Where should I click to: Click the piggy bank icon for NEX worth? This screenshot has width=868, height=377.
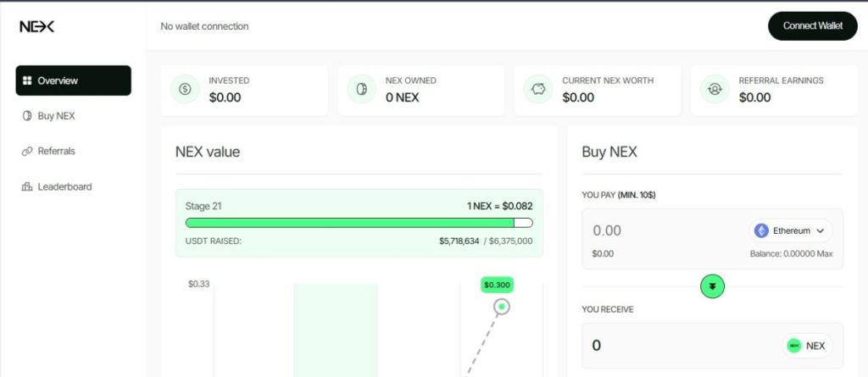tap(538, 89)
